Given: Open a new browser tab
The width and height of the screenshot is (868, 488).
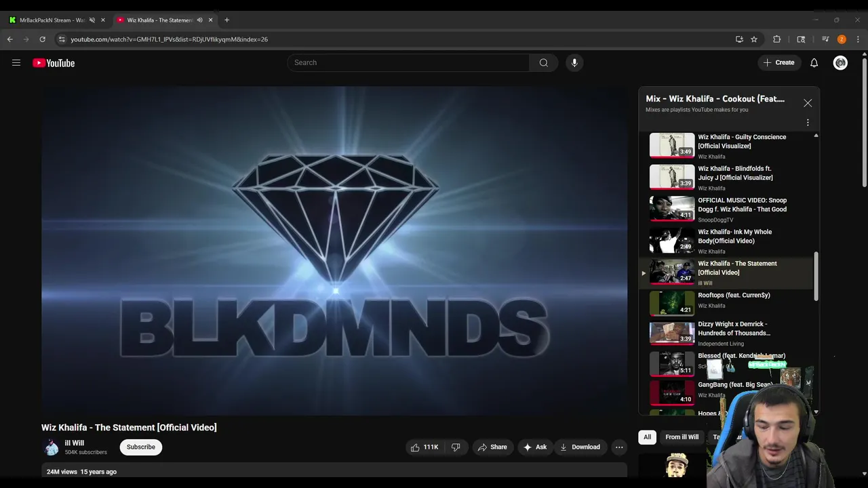Looking at the screenshot, I should click(x=226, y=20).
